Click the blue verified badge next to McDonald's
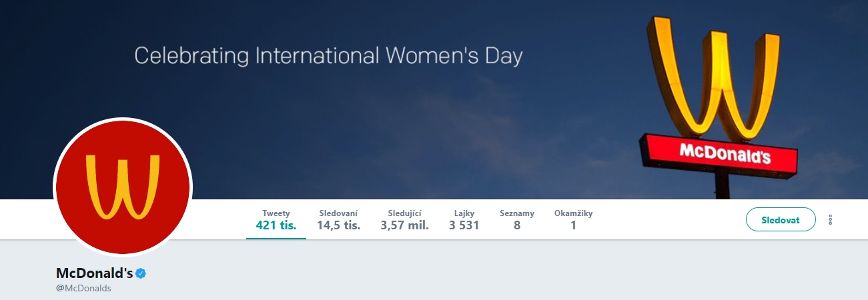Screen dimensions: 868x300 (141, 273)
